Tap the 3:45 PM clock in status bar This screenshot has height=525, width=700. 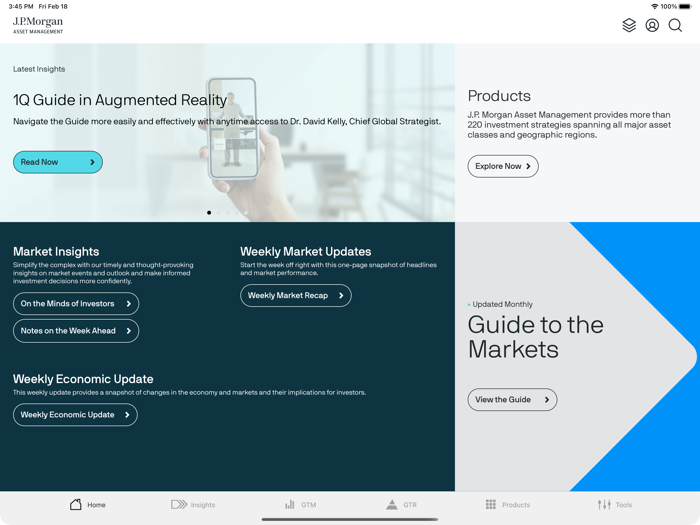coord(21,6)
